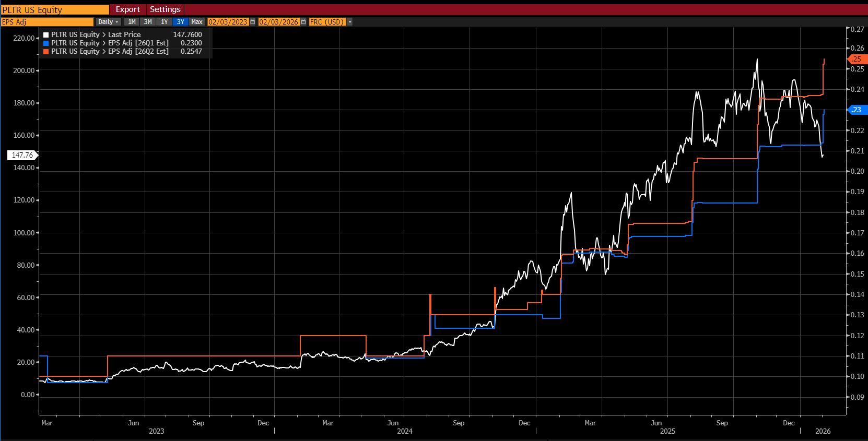Screen dimensions: 868x441
Task: Click the legend value 147.7600
Action: click(x=187, y=35)
